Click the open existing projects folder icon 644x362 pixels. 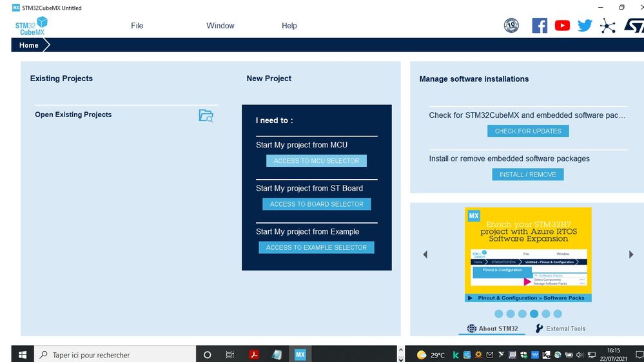click(x=206, y=115)
